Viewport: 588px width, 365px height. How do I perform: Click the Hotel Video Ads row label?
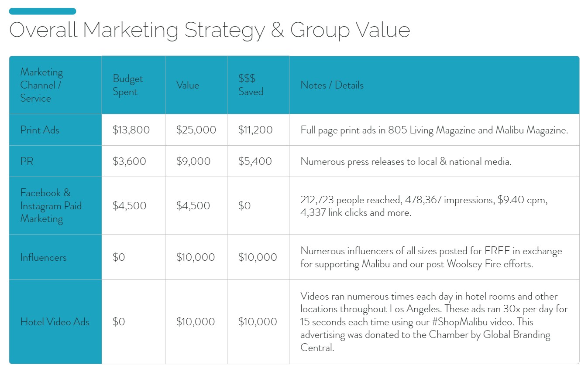coord(55,322)
